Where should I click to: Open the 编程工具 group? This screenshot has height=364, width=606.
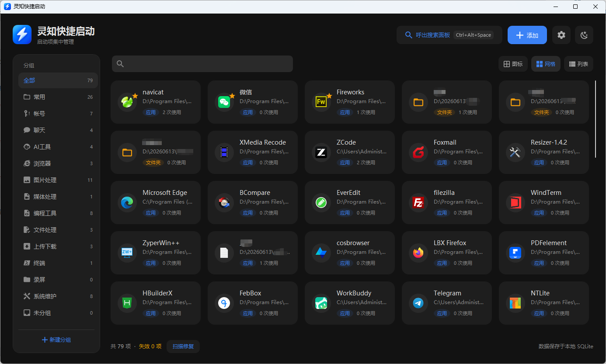pyautogui.click(x=58, y=213)
